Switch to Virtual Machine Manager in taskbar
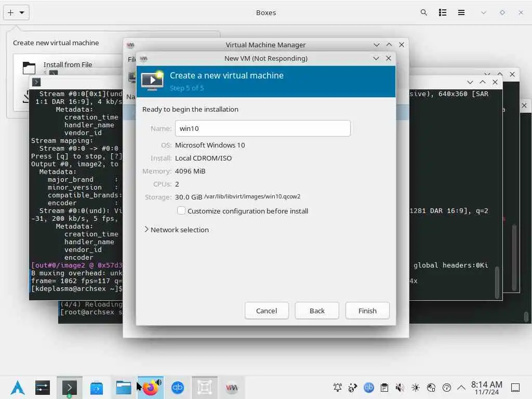 [232, 388]
